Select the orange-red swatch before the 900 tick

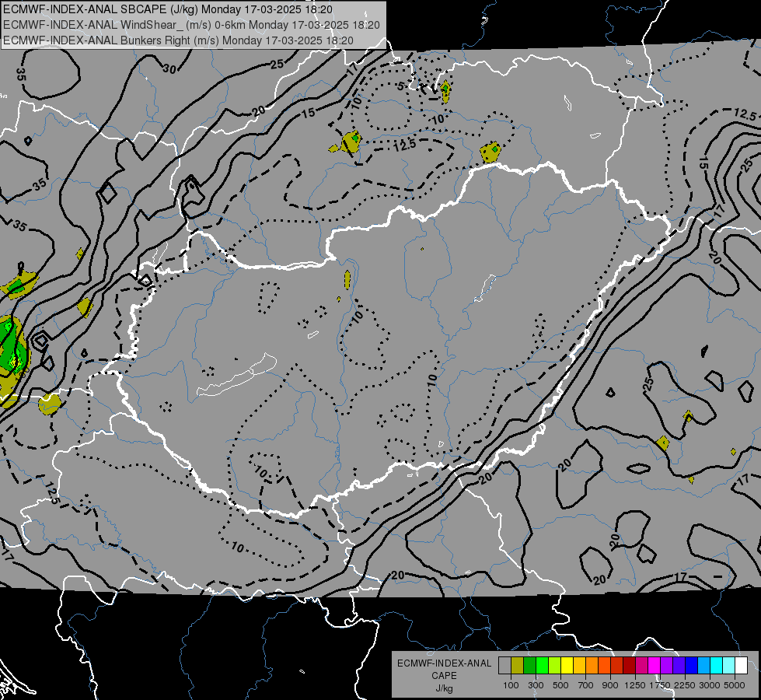click(604, 666)
